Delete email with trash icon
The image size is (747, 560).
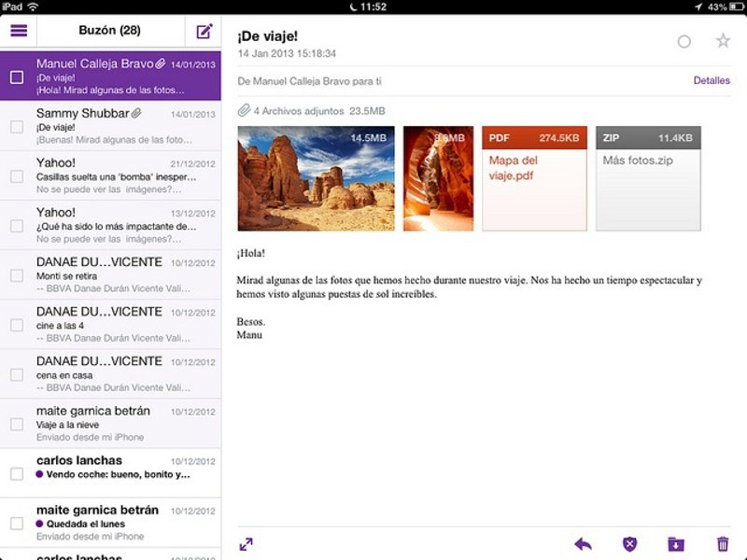point(722,544)
